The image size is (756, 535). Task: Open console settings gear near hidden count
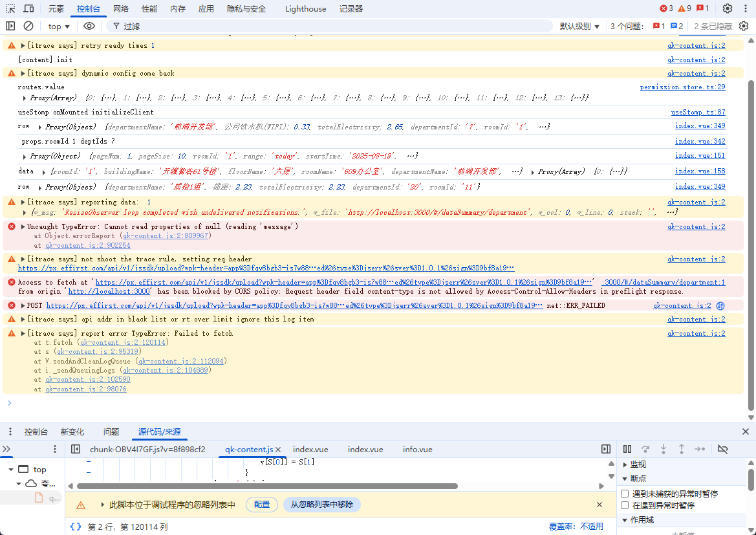tap(744, 26)
